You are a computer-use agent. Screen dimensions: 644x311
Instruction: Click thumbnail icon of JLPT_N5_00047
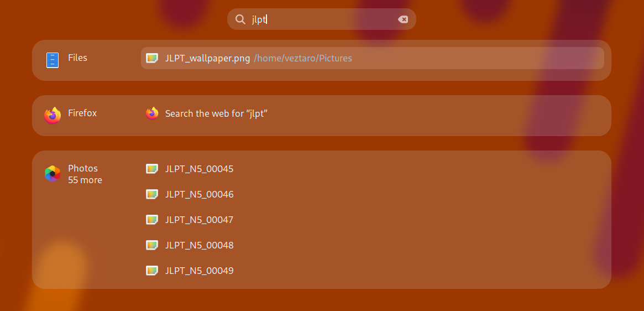(152, 220)
